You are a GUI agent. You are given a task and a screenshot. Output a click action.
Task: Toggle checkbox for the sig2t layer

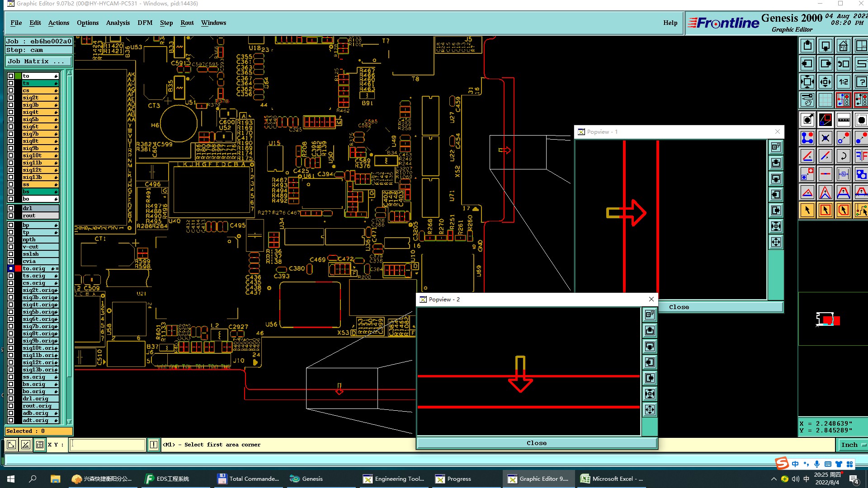(11, 98)
